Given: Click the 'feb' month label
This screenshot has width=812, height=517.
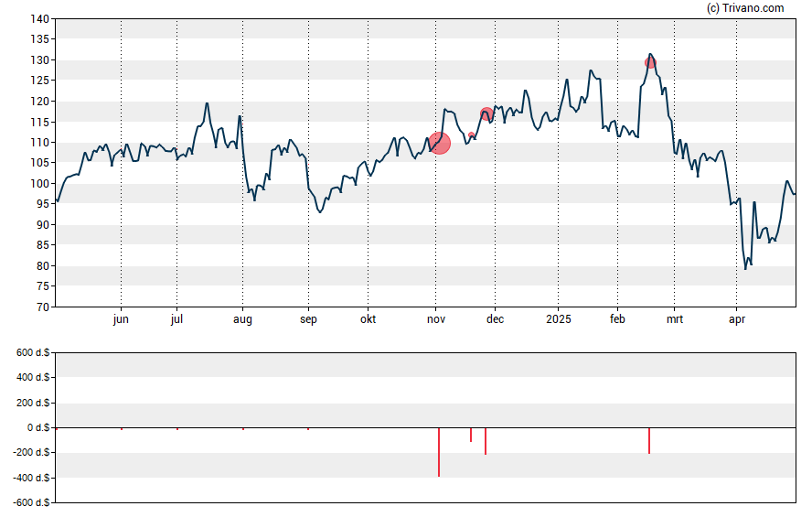Looking at the screenshot, I should click(617, 318).
